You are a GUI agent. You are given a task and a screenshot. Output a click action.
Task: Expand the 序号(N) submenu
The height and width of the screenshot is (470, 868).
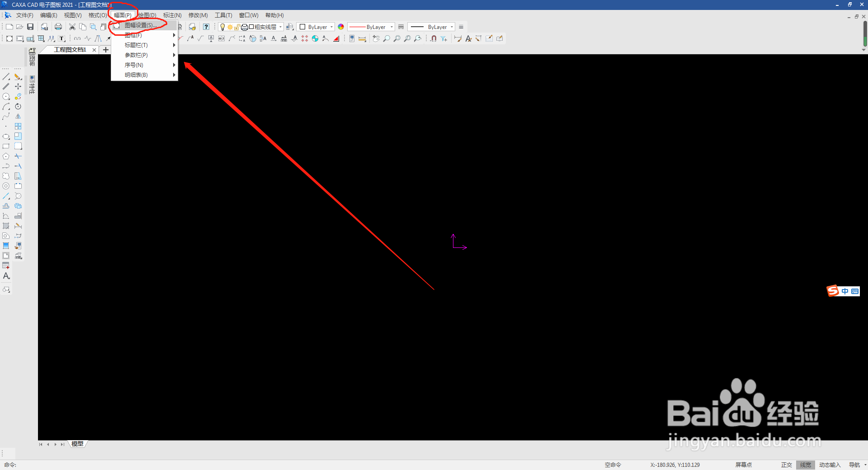pyautogui.click(x=144, y=65)
